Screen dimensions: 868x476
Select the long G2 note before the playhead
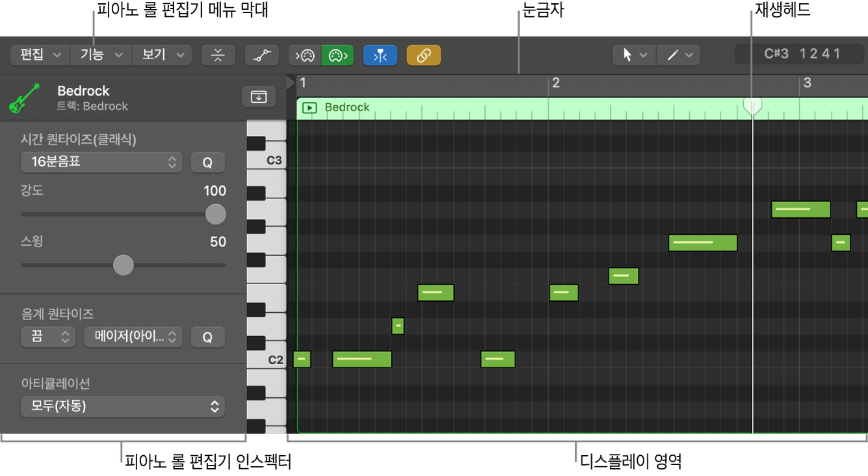pyautogui.click(x=703, y=243)
